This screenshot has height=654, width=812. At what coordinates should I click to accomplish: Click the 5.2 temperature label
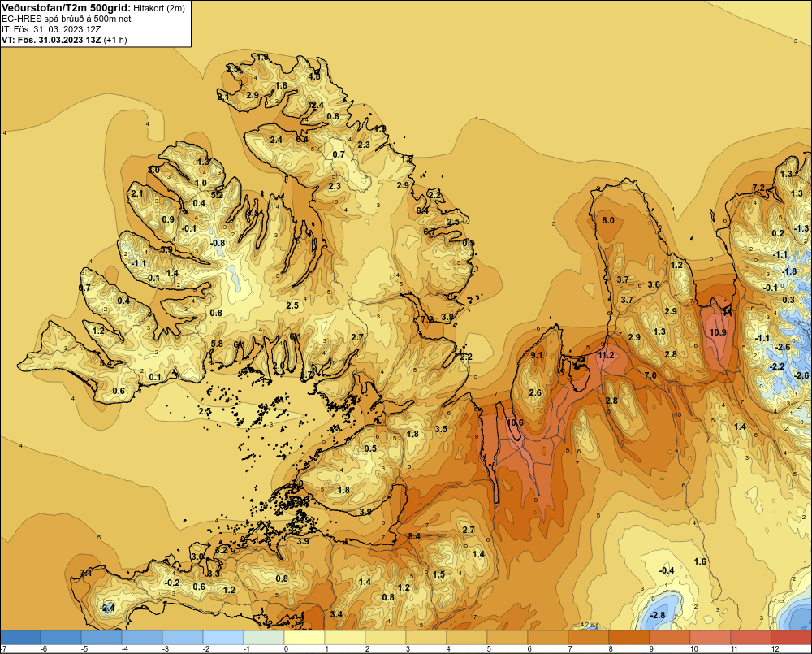217,195
